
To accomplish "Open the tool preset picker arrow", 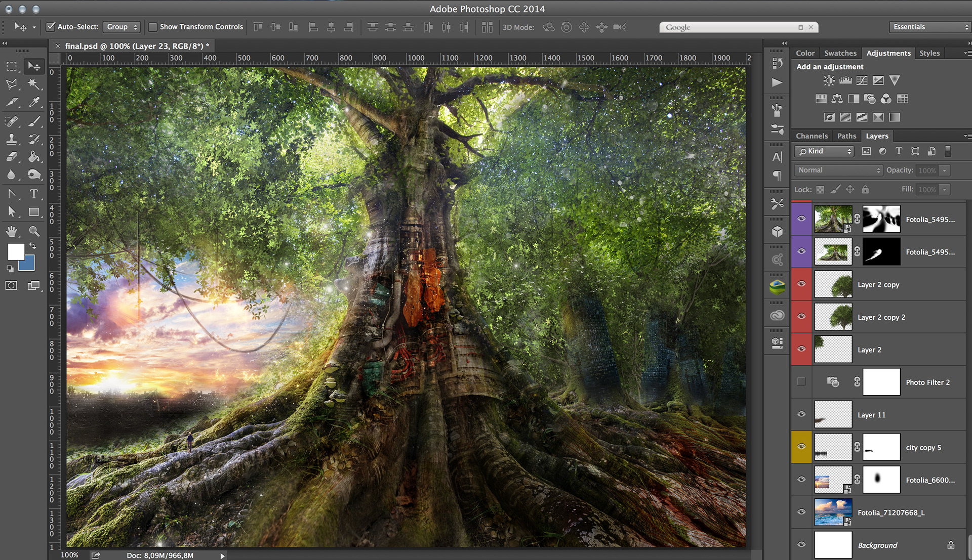I will pyautogui.click(x=34, y=27).
